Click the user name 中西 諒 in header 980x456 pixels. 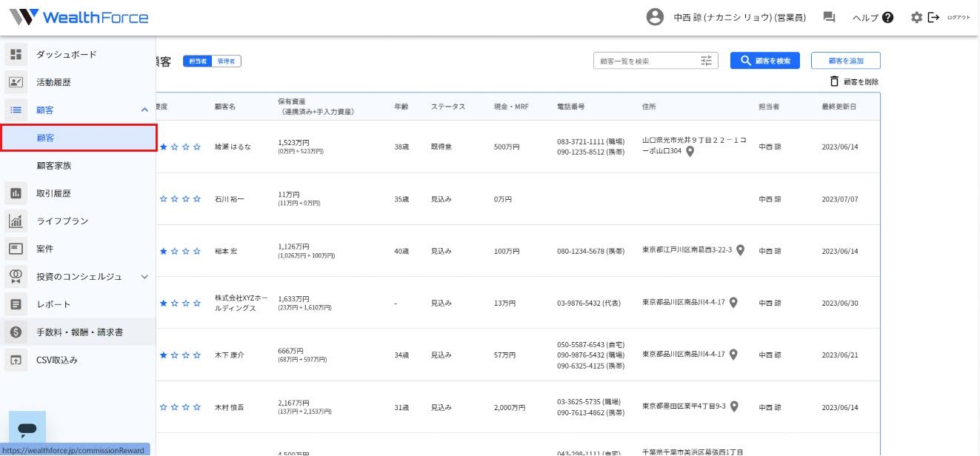[740, 18]
